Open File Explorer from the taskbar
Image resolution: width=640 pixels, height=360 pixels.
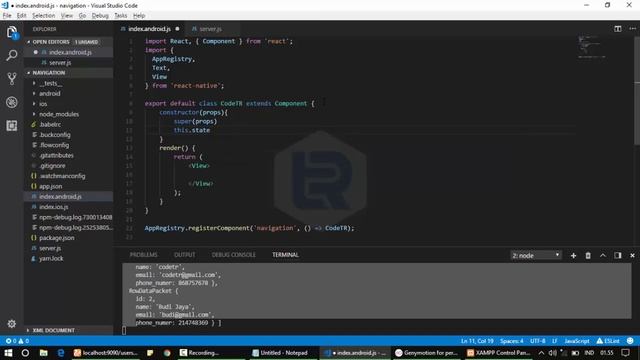point(43,353)
